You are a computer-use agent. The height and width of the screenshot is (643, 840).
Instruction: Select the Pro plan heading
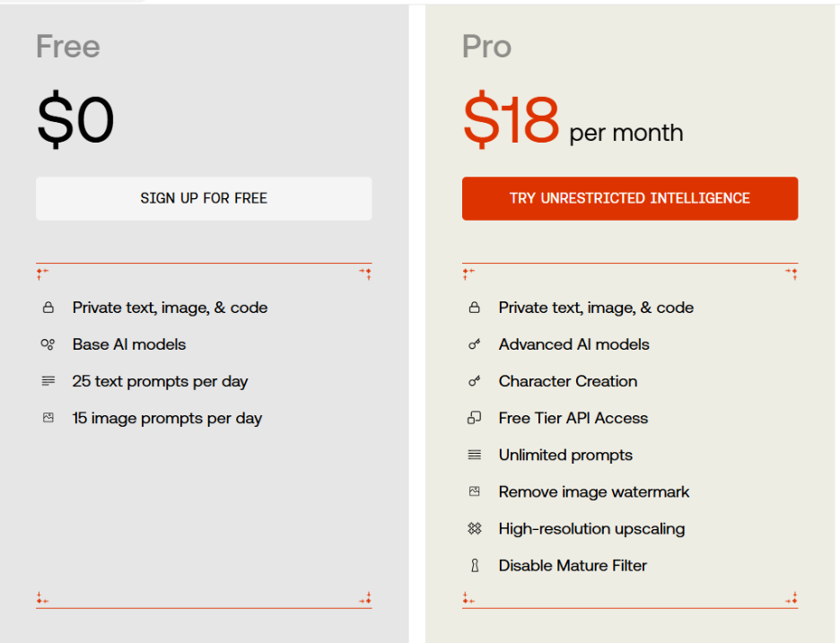[x=486, y=47]
